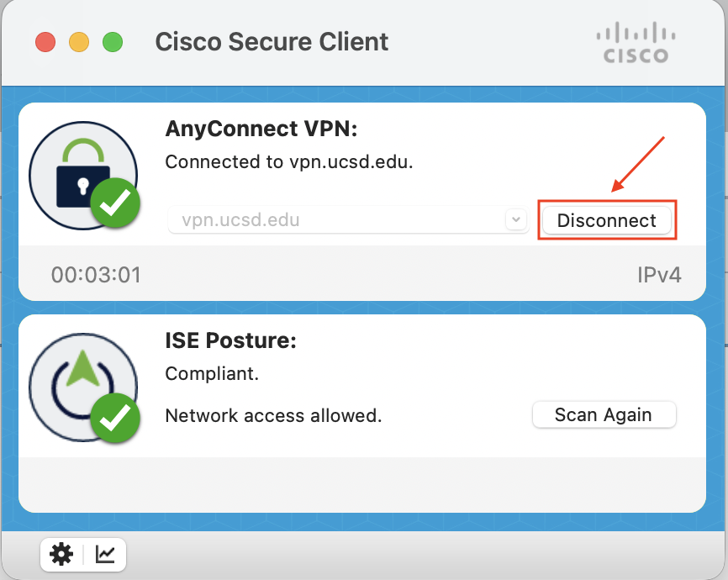
Task: Expand the vpn.ucsd.edu combo box chevron
Action: point(516,219)
